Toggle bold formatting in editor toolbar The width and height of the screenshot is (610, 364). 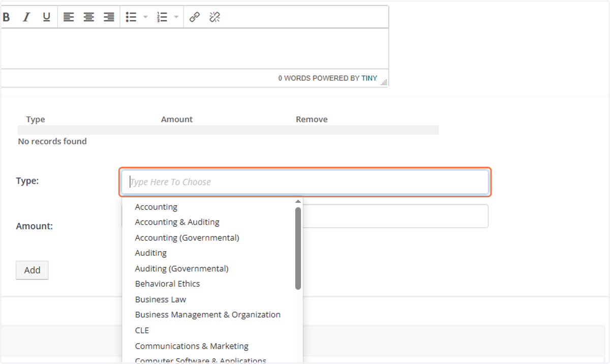tap(7, 17)
